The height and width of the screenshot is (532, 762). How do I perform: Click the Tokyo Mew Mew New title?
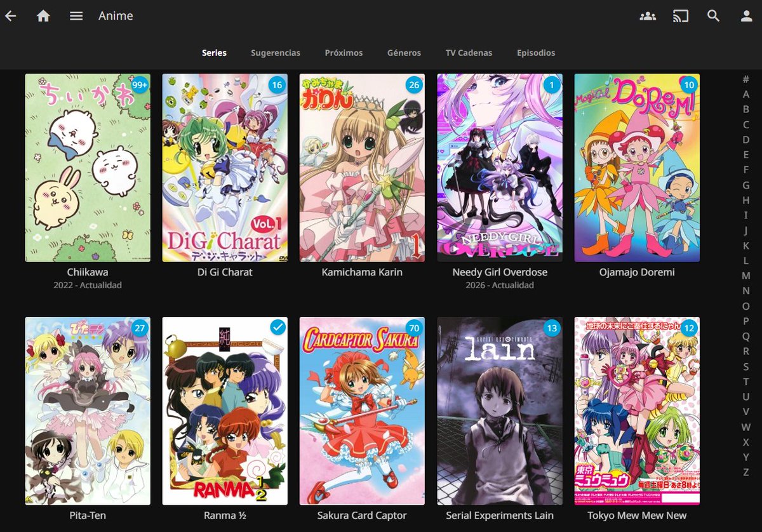tap(637, 515)
